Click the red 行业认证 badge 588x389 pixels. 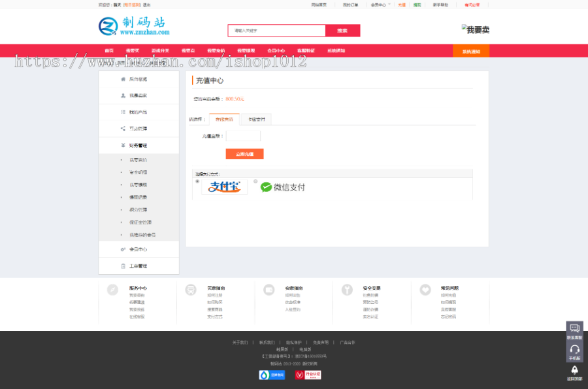coord(308,375)
